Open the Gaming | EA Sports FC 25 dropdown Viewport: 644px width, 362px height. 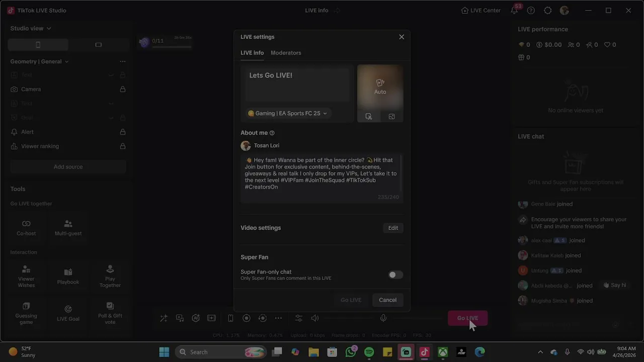click(x=288, y=113)
